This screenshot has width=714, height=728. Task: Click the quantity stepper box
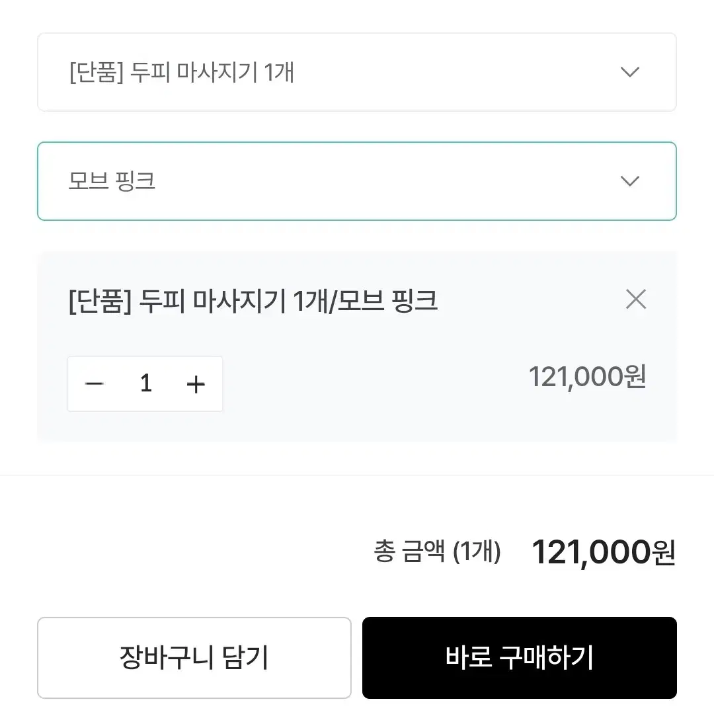point(145,384)
